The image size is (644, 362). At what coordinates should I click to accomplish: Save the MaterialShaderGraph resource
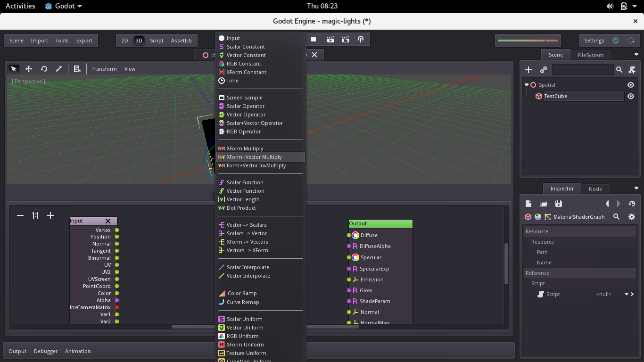(559, 203)
